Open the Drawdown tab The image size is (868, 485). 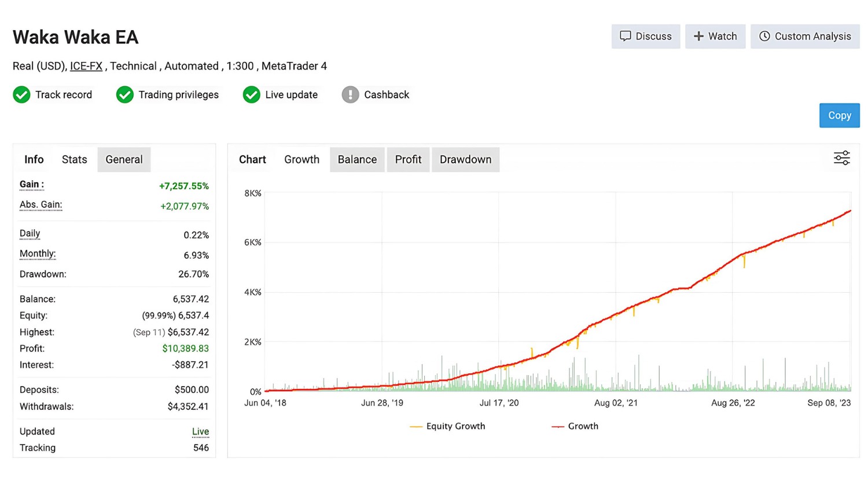coord(465,159)
